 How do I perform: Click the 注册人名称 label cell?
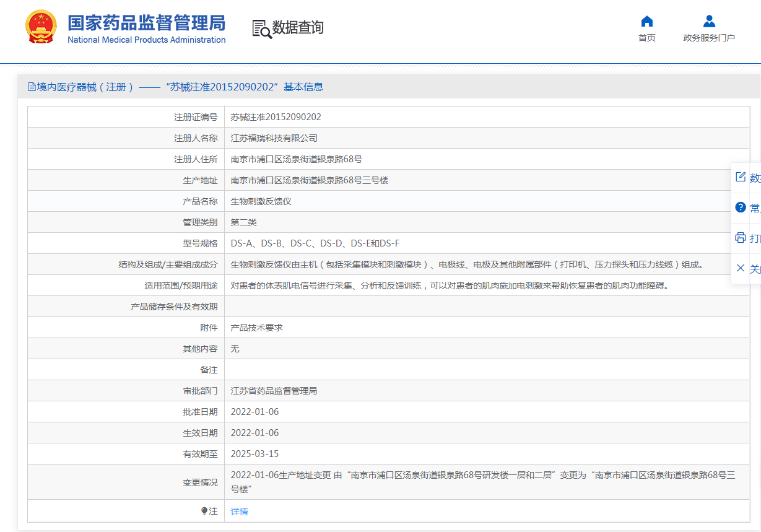point(126,138)
